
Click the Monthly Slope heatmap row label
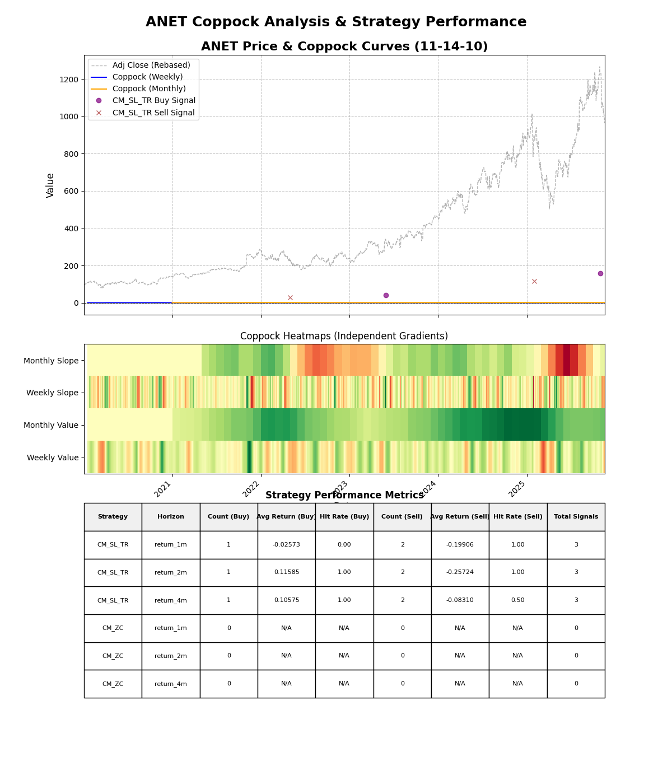coord(51,361)
